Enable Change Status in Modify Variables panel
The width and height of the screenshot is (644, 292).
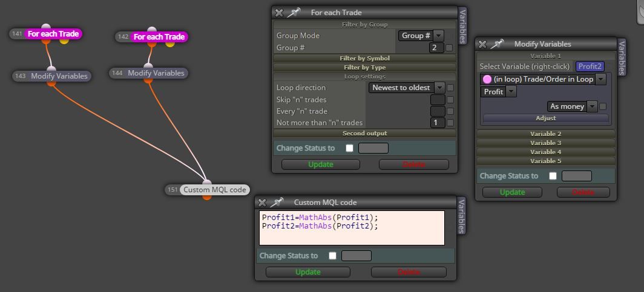pyautogui.click(x=553, y=176)
